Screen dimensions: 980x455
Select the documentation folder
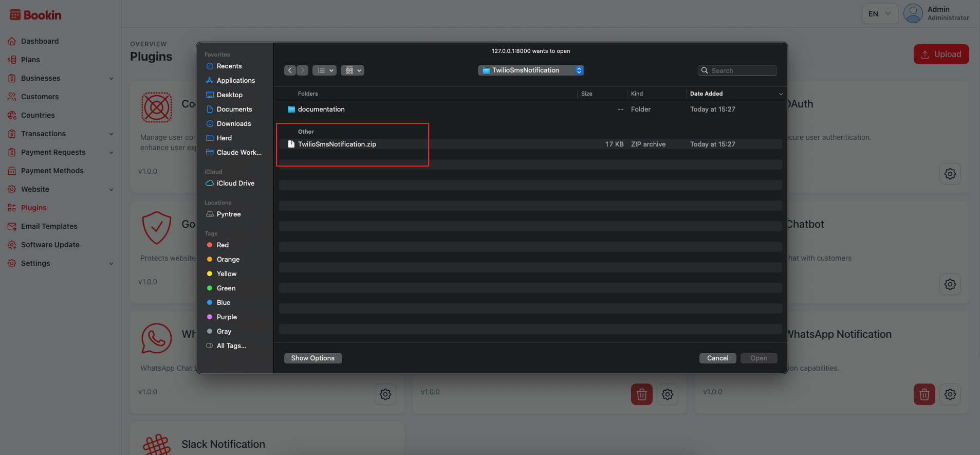click(530, 109)
